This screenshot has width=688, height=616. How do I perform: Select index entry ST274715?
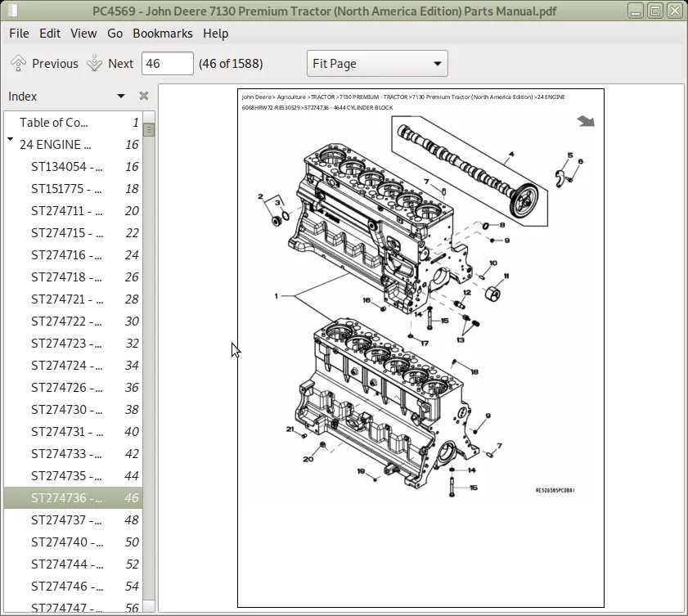pos(74,233)
